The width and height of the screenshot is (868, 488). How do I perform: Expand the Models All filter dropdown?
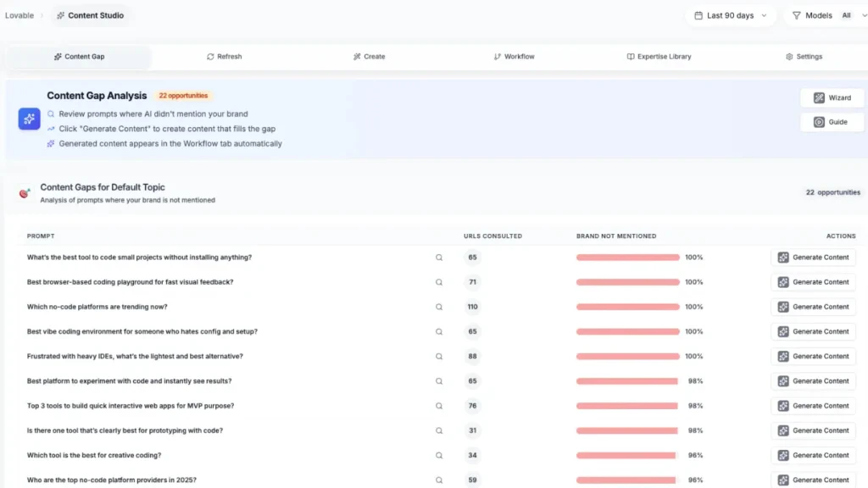[x=827, y=15]
